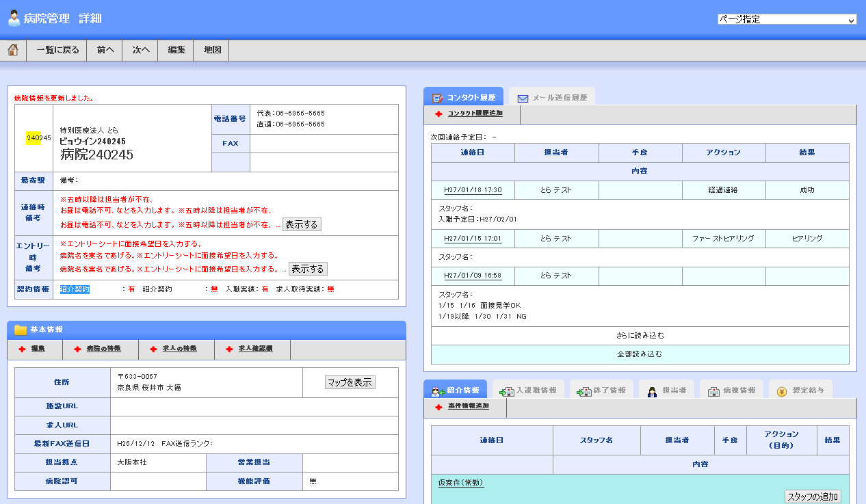Click the 病院情報を更新しました。 message

click(x=53, y=98)
